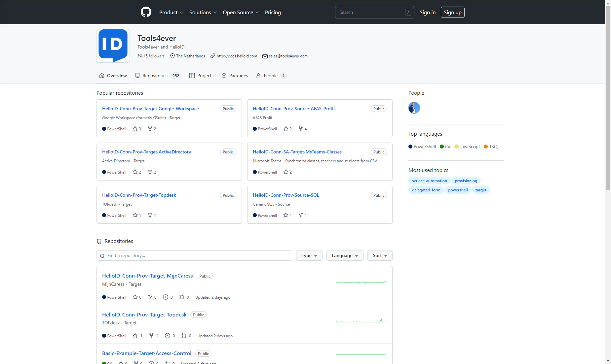Click the link icon beside docs.helloid.com
Viewport: 611px width, 364px height.
click(x=213, y=56)
